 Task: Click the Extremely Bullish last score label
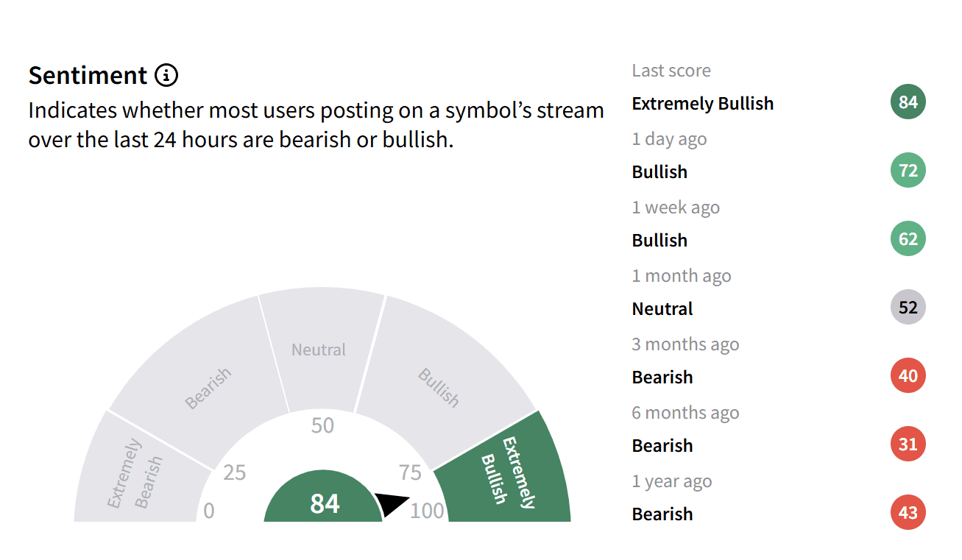tap(703, 104)
